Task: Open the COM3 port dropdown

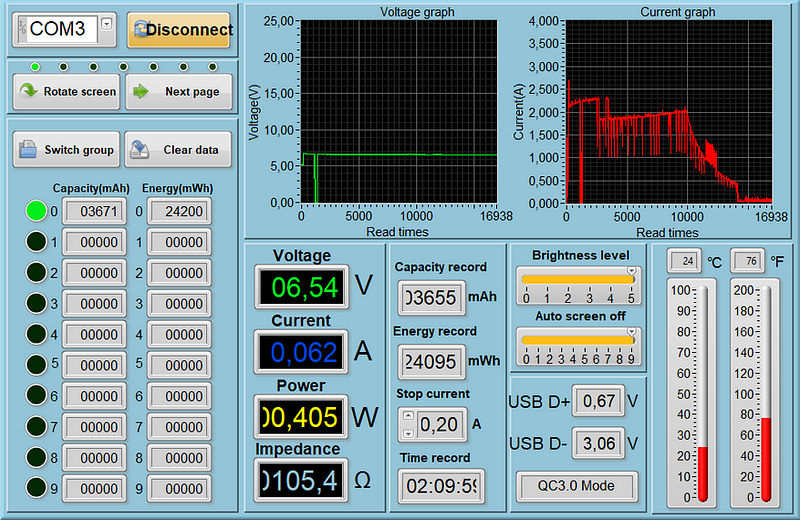Action: pos(107,24)
